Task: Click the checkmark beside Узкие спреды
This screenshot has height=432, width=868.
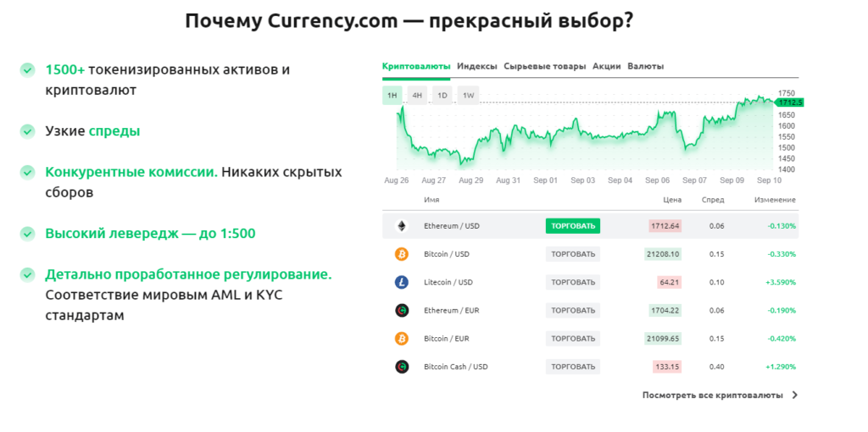Action: coord(28,131)
